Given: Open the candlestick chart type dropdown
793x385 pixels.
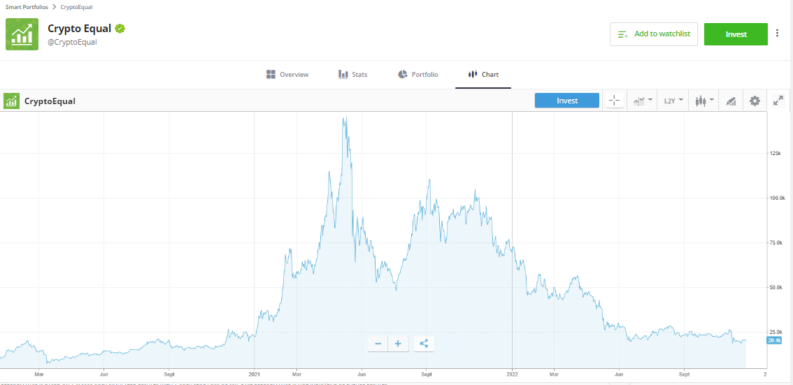Looking at the screenshot, I should pyautogui.click(x=703, y=101).
